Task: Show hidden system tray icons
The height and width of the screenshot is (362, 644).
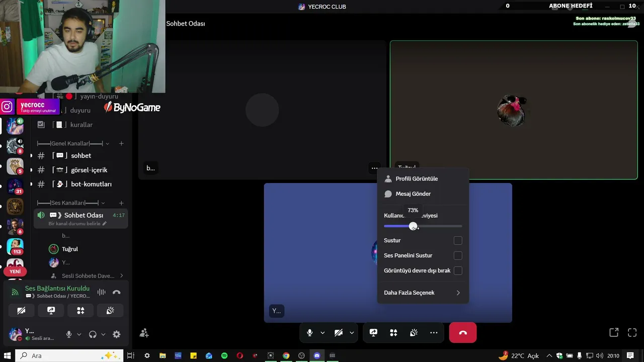Action: click(549, 355)
